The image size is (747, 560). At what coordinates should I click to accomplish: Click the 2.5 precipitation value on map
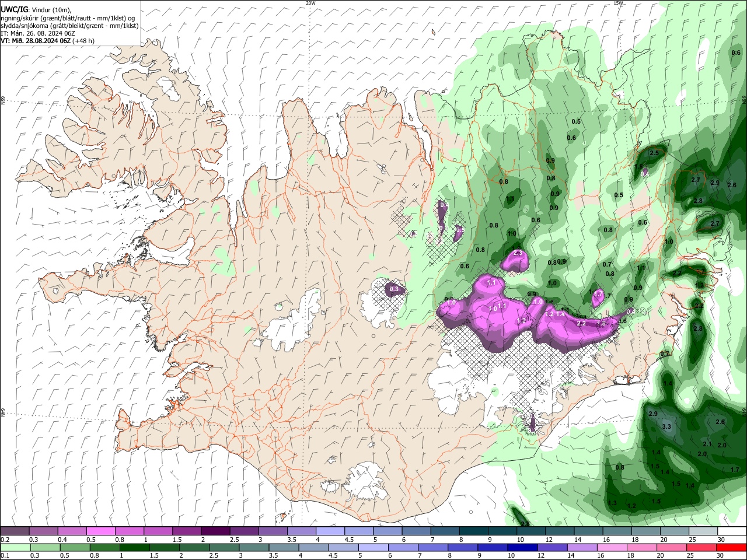(x=654, y=153)
